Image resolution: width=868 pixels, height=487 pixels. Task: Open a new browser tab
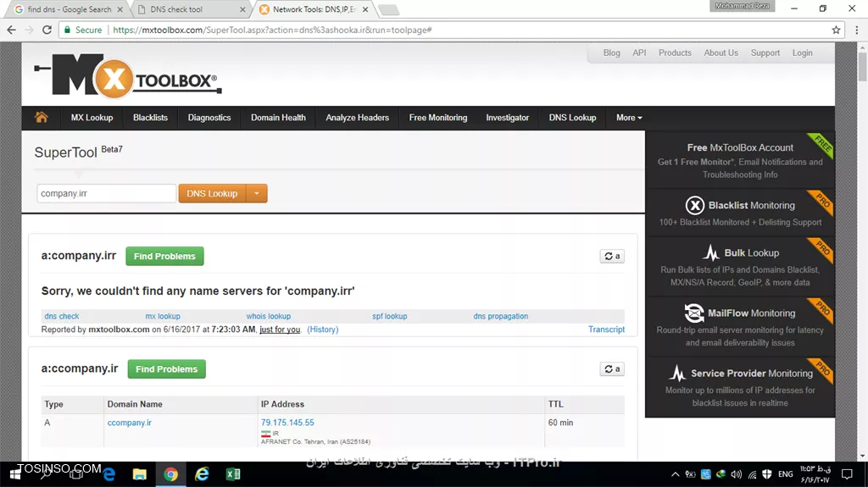coord(388,9)
